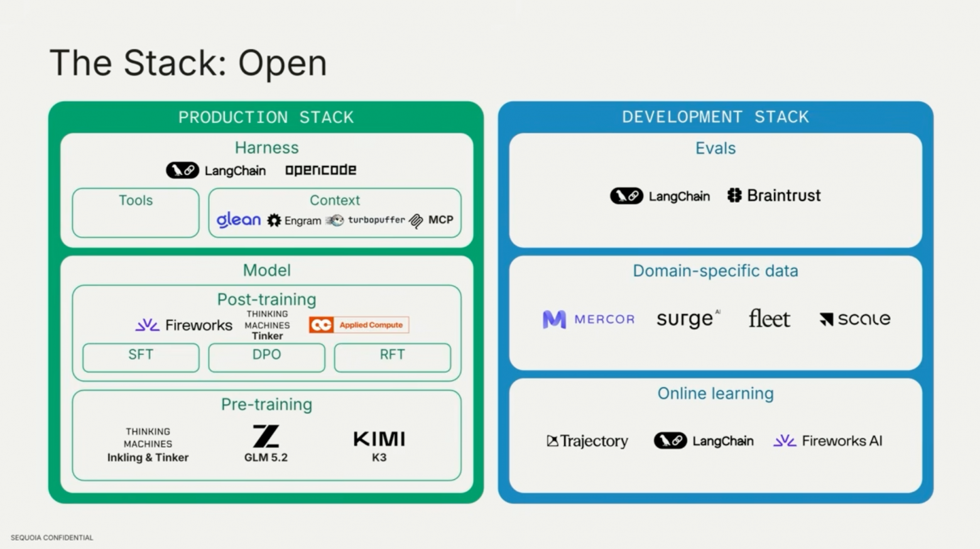Select the "turbopuffer" text in Context
The height and width of the screenshot is (549, 980).
point(376,220)
